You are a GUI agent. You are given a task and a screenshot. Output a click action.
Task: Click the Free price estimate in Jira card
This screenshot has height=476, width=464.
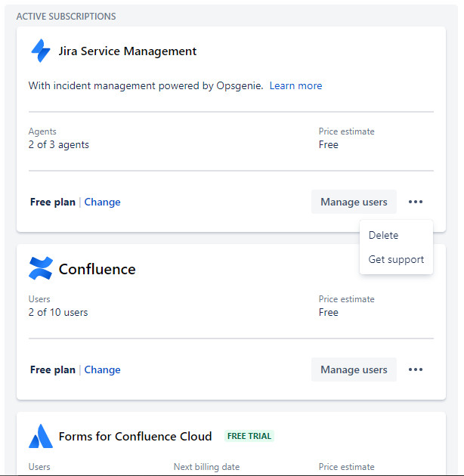coord(328,144)
